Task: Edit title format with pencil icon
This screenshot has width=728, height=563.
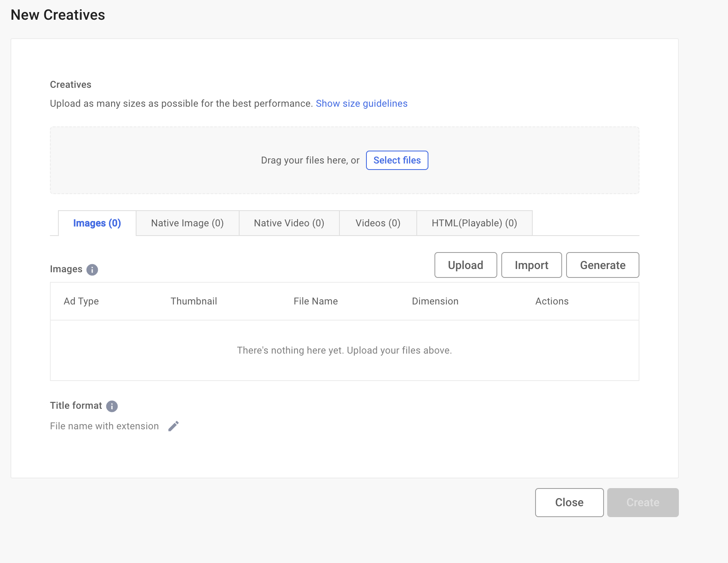Action: coord(174,426)
